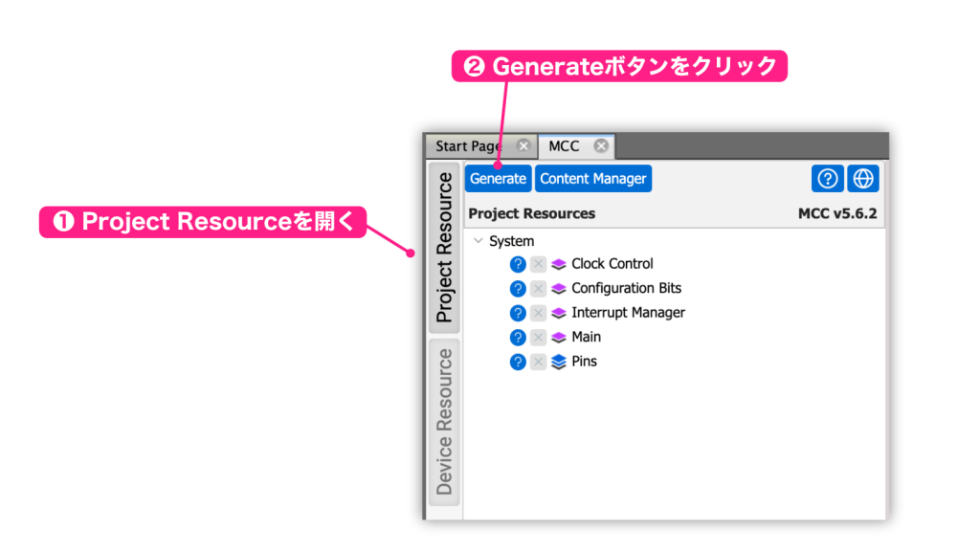This screenshot has height=551, width=980.
Task: Click the purple layers icon for Clock Control
Action: (x=559, y=264)
